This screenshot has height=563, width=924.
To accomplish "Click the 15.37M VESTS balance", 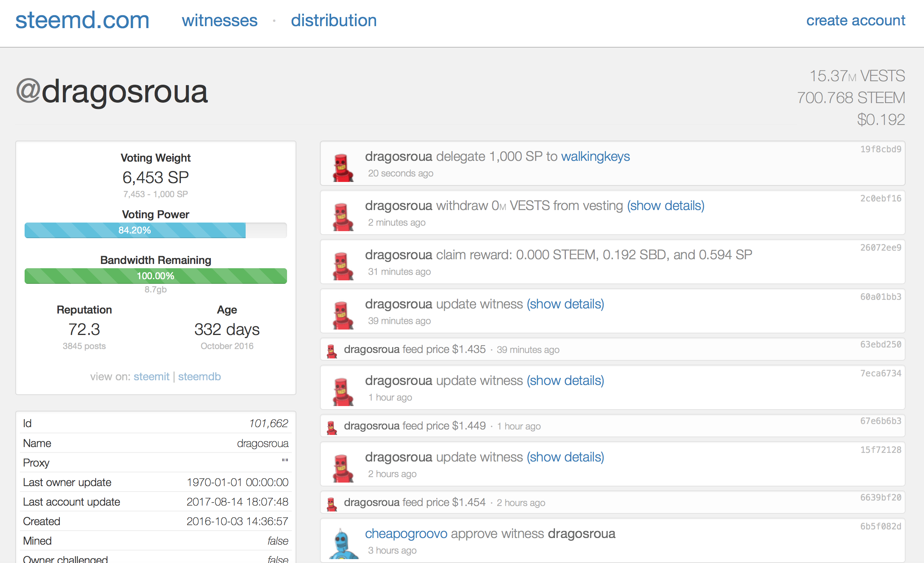I will (x=857, y=76).
